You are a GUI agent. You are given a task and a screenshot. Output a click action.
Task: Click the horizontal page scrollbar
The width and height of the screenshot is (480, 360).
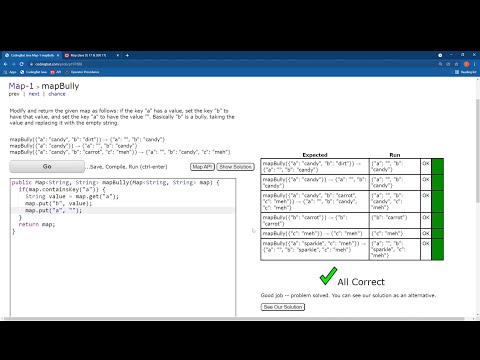click(234, 318)
